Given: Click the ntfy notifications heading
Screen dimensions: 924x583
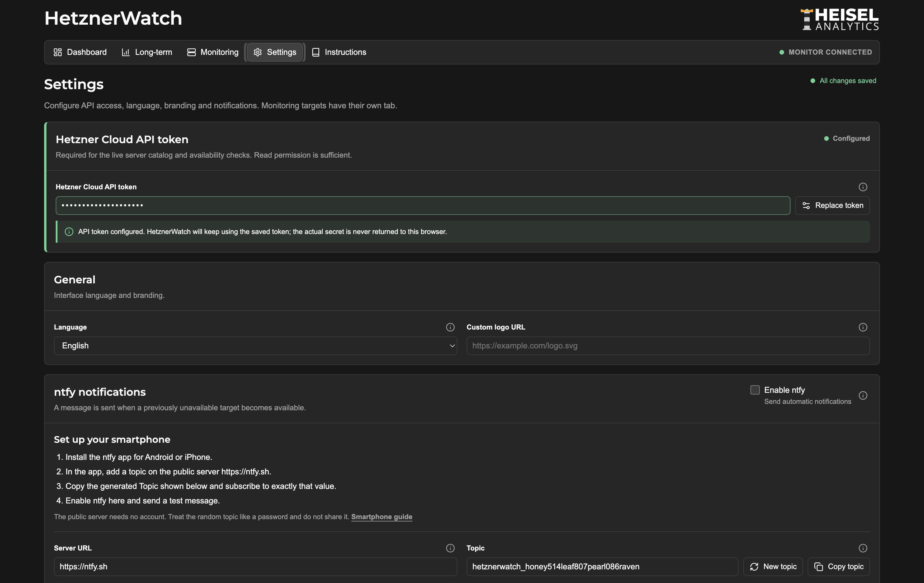Looking at the screenshot, I should tap(100, 392).
